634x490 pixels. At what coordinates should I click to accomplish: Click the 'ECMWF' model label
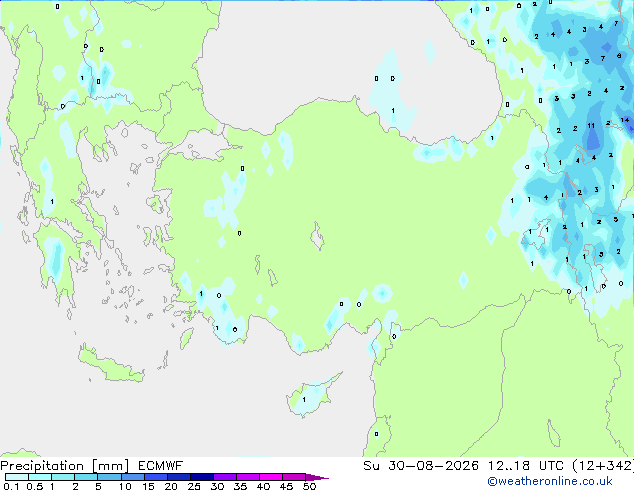161,466
